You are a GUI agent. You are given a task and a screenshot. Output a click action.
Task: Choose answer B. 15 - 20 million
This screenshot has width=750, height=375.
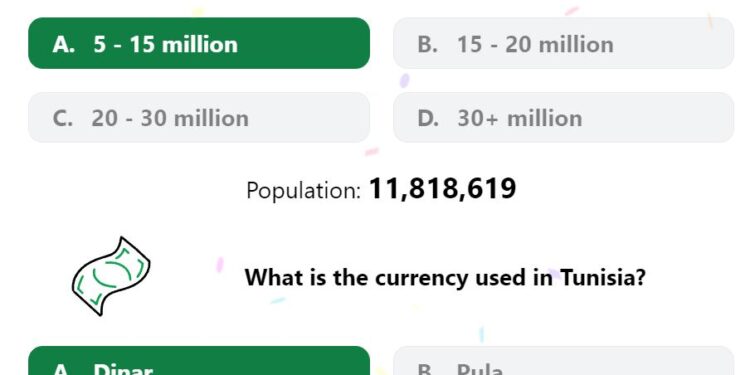pos(563,43)
